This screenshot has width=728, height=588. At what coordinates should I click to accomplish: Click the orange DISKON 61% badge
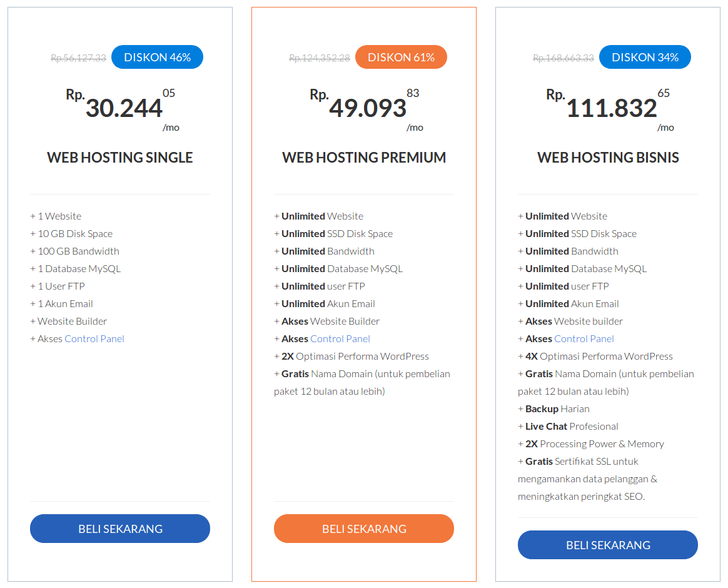[x=401, y=57]
